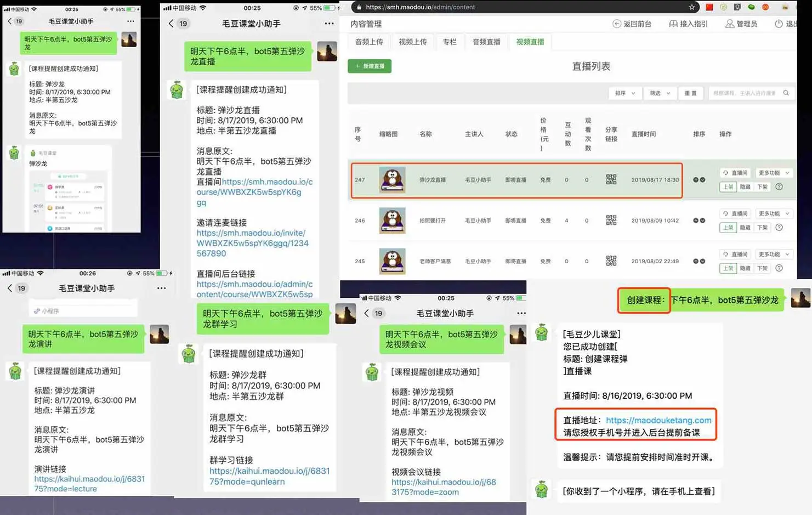Tap more dots in the 视频会议 chat header

click(x=521, y=313)
